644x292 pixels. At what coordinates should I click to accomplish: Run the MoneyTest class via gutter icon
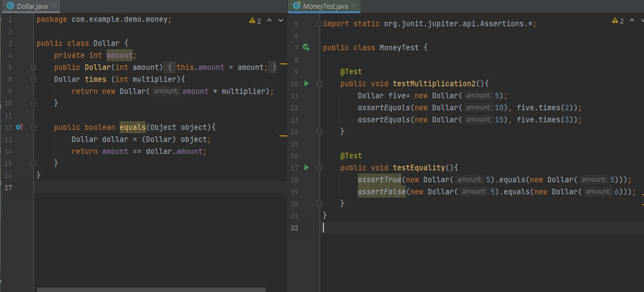(306, 47)
